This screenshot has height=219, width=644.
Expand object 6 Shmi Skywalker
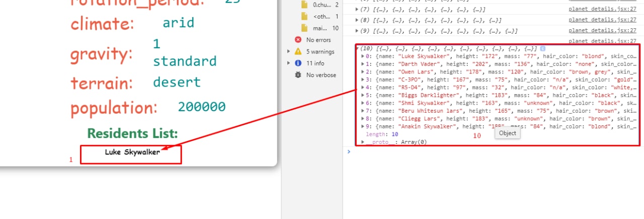[x=364, y=103]
